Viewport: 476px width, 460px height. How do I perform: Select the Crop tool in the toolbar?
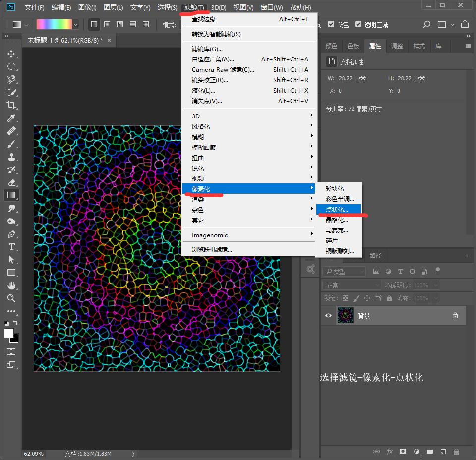click(x=11, y=105)
